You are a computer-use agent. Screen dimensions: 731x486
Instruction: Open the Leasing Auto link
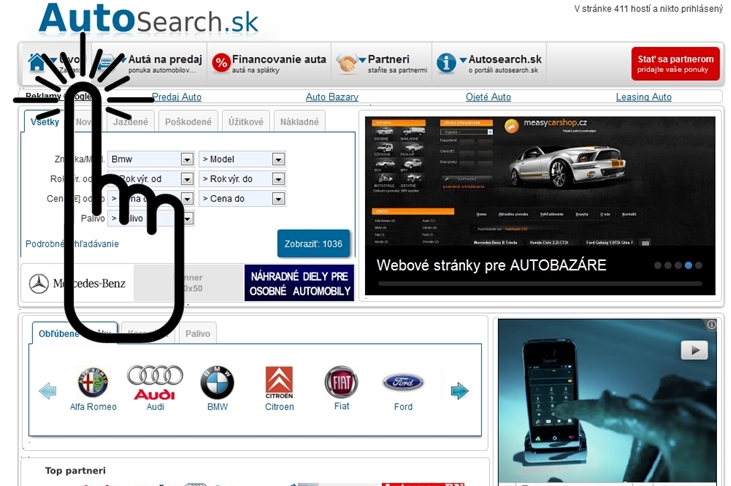(x=644, y=97)
